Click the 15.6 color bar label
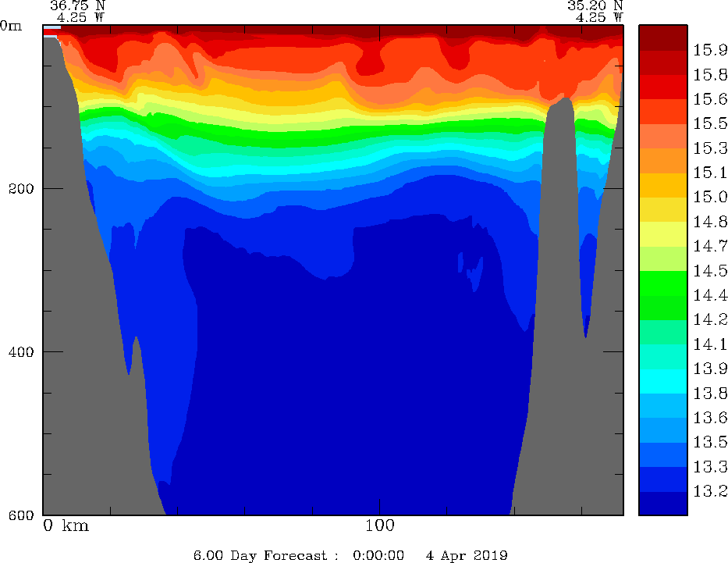Screen dimensions: 728x563 pyautogui.click(x=710, y=99)
